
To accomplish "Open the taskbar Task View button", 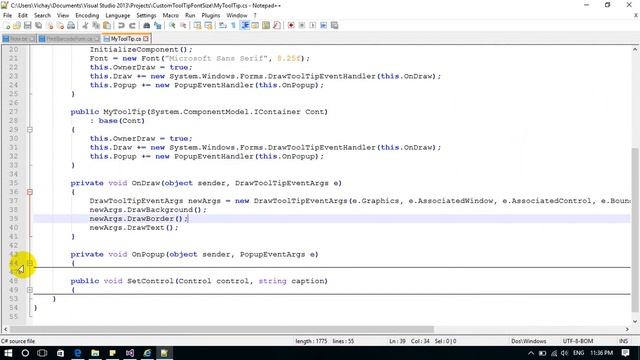I will [42, 353].
